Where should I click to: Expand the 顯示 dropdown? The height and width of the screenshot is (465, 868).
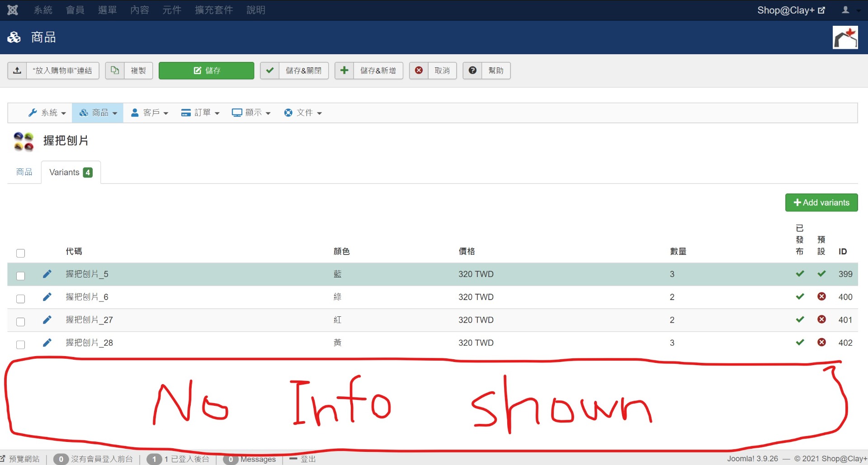click(x=251, y=113)
